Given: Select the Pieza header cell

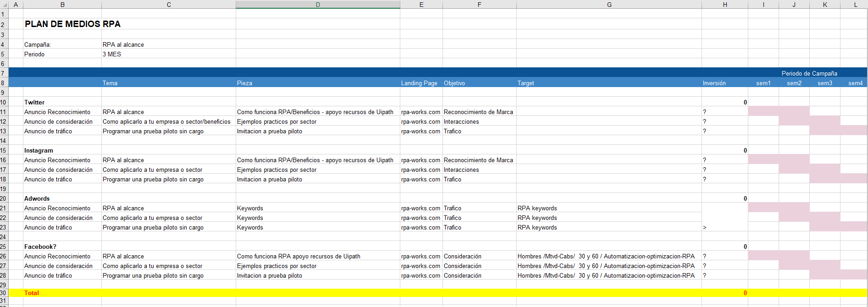Looking at the screenshot, I should pyautogui.click(x=318, y=83).
